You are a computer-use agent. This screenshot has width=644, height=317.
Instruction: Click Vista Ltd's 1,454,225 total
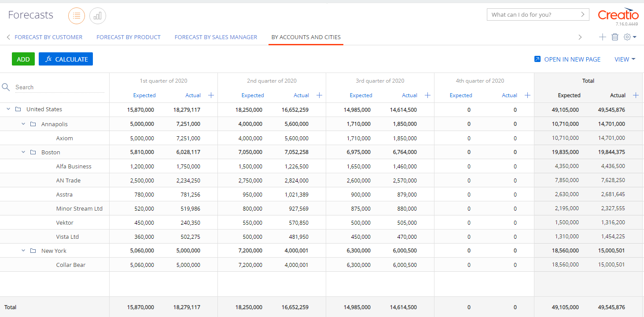click(x=613, y=237)
